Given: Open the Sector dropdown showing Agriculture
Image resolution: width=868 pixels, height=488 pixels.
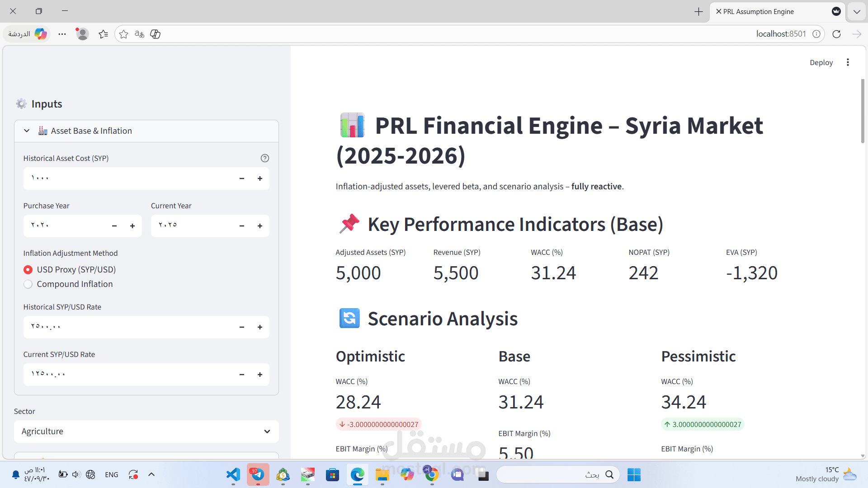Looking at the screenshot, I should 146,432.
